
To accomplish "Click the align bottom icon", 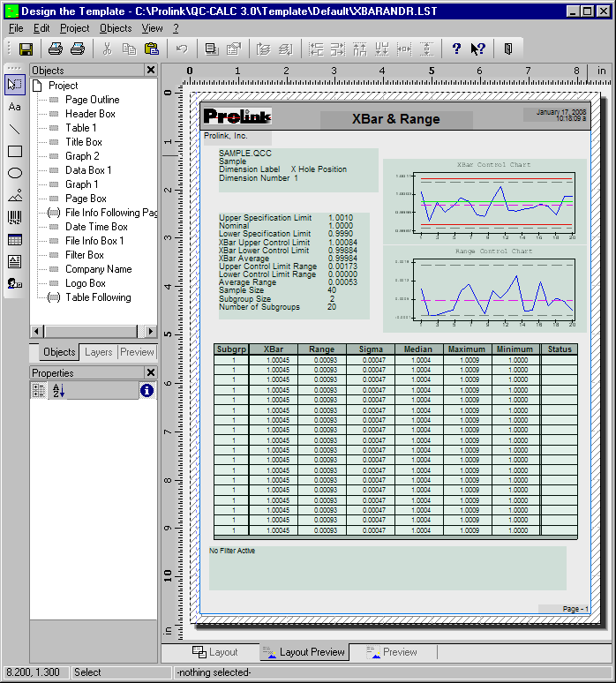I will (x=382, y=49).
